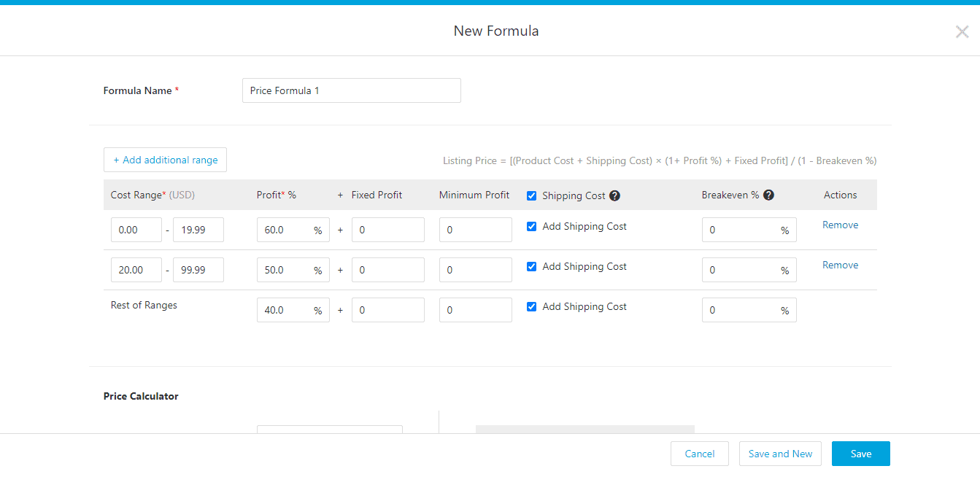Click the Add additional range button
This screenshot has height=493, width=980.
(165, 160)
